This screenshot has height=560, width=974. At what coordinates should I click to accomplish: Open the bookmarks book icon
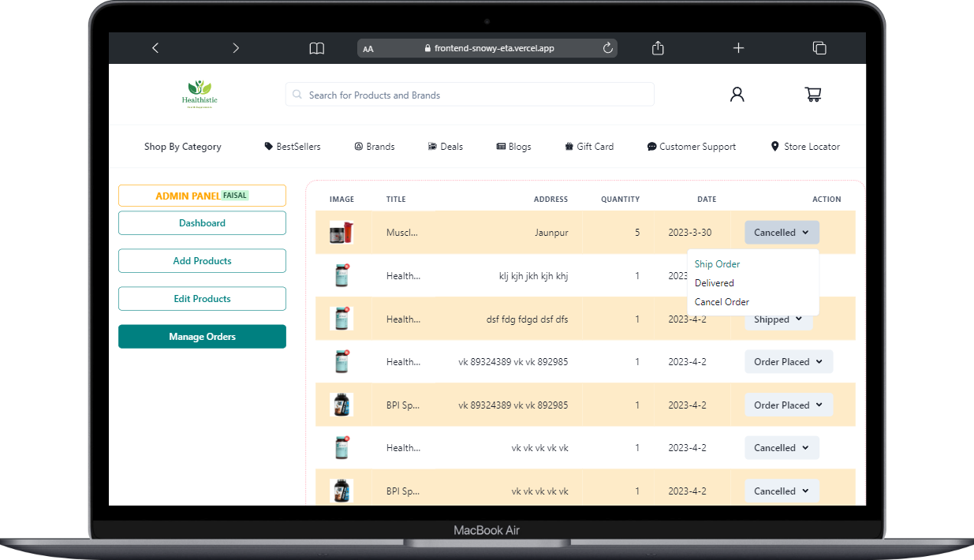(317, 48)
